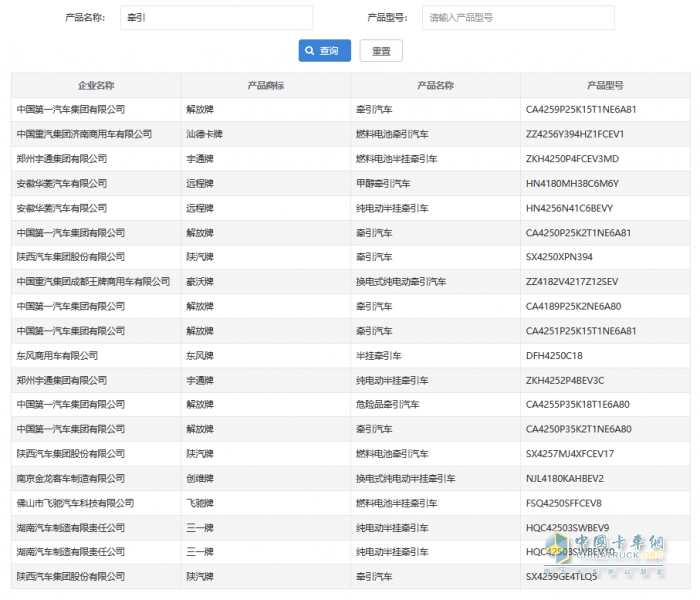Select model cell DFH4250C18
This screenshot has width=700, height=600.
coord(553,355)
